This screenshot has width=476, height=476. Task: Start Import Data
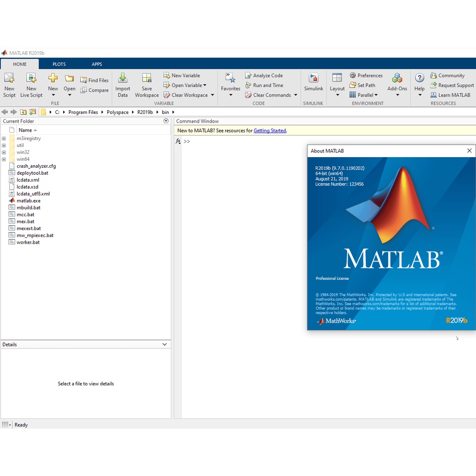[x=123, y=85]
